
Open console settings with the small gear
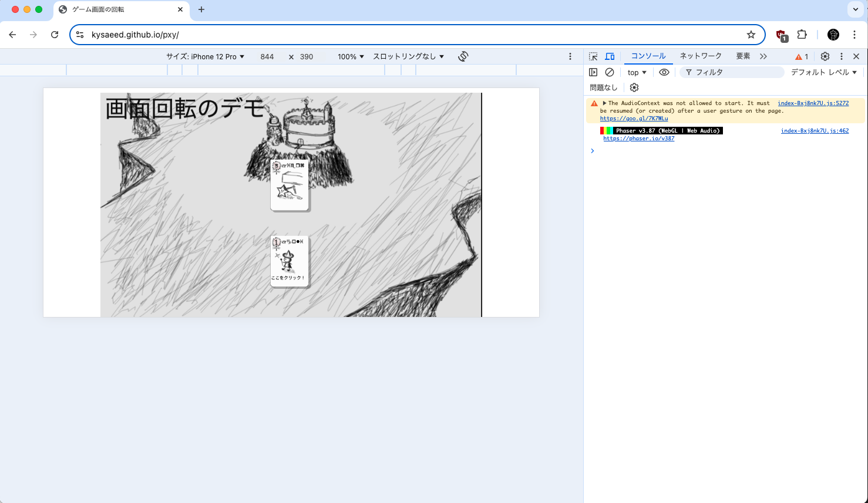(x=634, y=87)
